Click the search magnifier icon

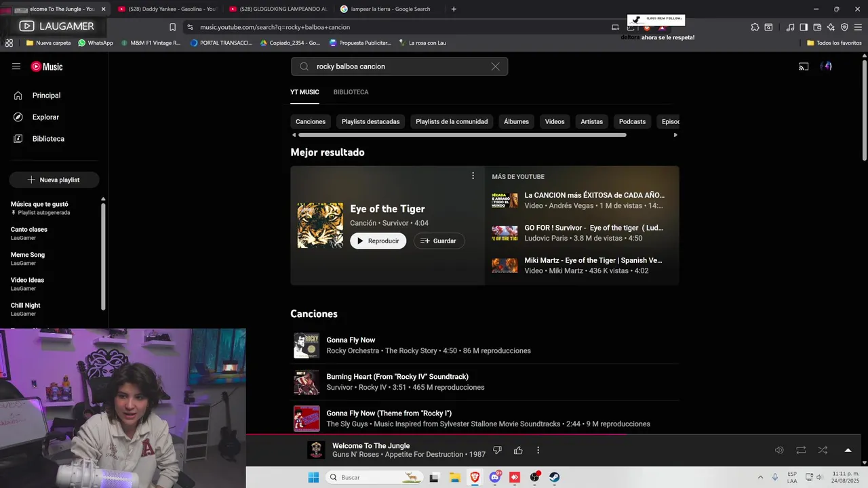[304, 66]
